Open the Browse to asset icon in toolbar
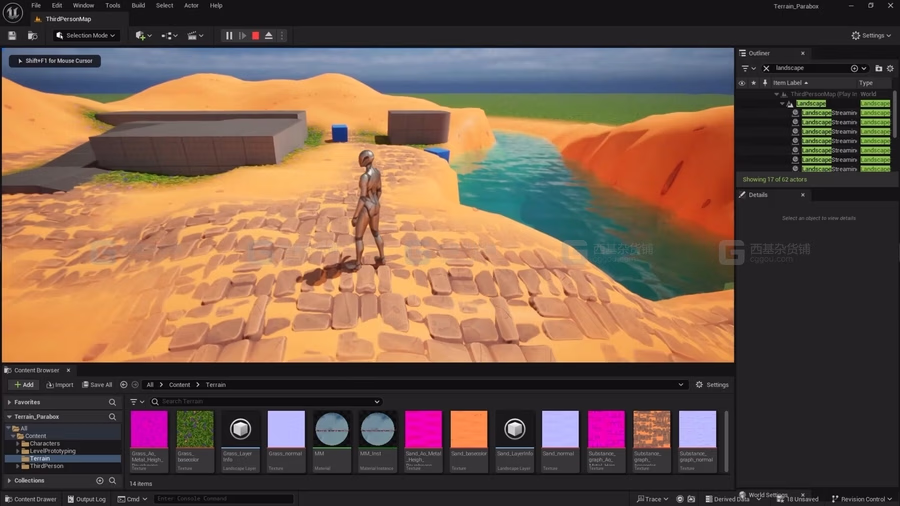Image resolution: width=900 pixels, height=506 pixels. [x=33, y=36]
